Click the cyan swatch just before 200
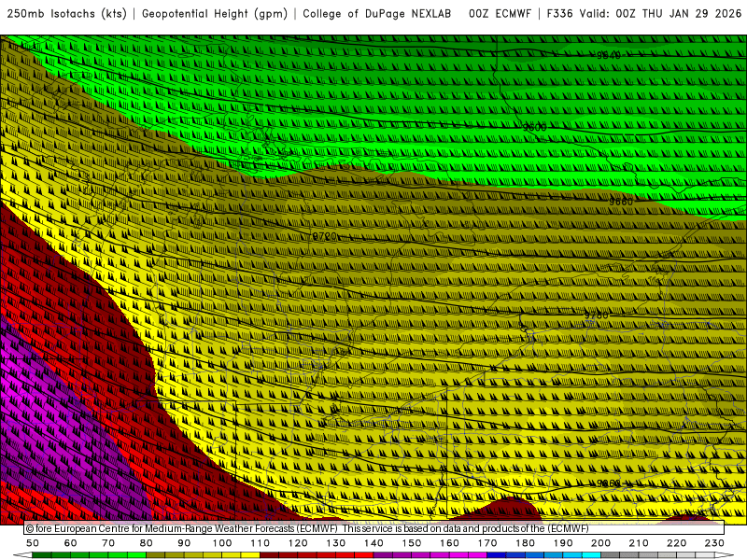Viewport: 747px width, 560px height. (591, 555)
